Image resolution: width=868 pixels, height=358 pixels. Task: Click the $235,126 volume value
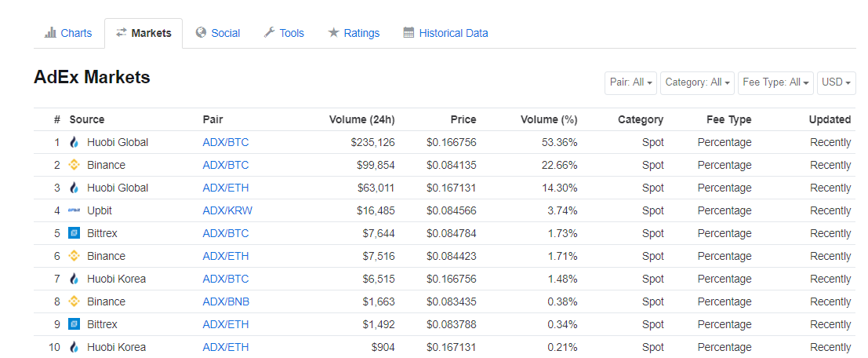pos(372,142)
